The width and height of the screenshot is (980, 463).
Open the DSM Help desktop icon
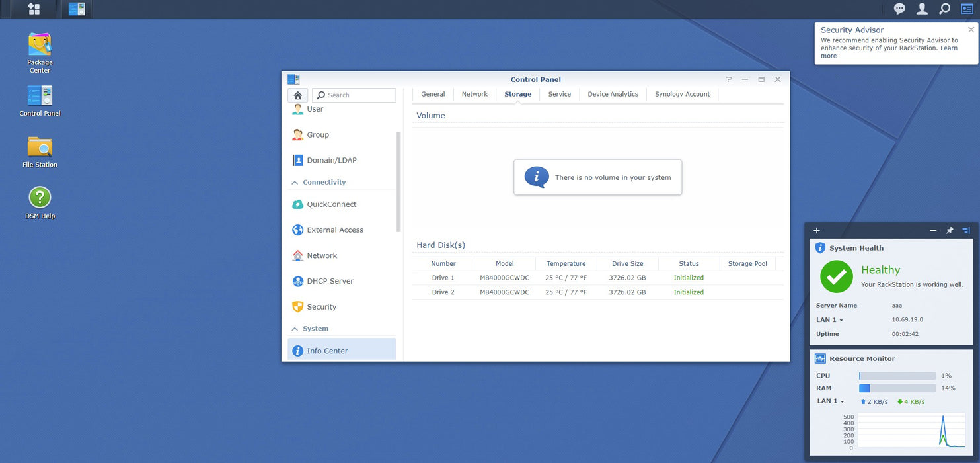[x=40, y=203]
